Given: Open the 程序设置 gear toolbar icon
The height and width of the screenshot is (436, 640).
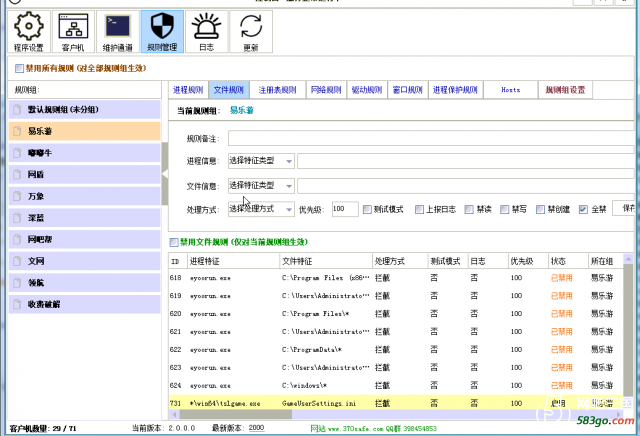Looking at the screenshot, I should (x=29, y=32).
